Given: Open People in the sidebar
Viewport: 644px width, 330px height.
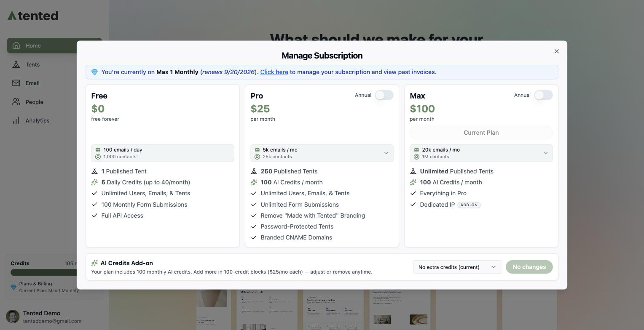Looking at the screenshot, I should pos(54,102).
